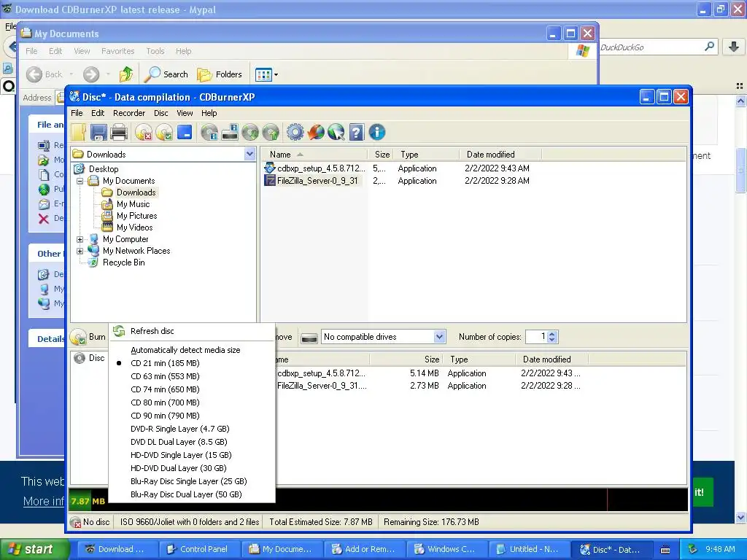Click the burn disc icon with green check
747x560 pixels.
pos(164,133)
